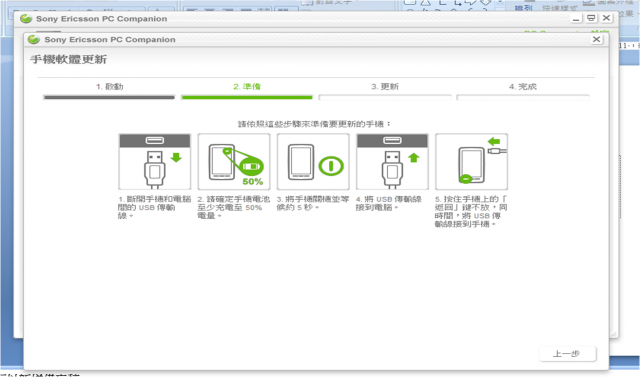Click the PC Companion logo in the outer window title
Viewport: 640px width, 377px height.
click(x=26, y=18)
